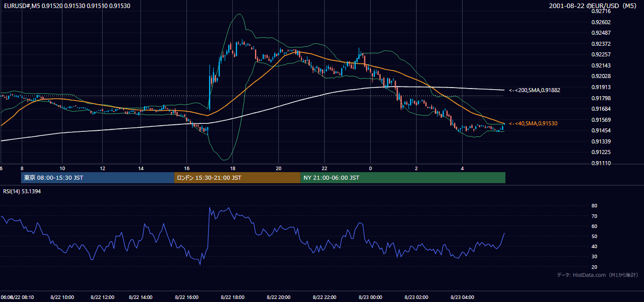Screen dimensions: 644x302
Task: Click the bottom time label 8/22 18:00
Action: point(232,297)
